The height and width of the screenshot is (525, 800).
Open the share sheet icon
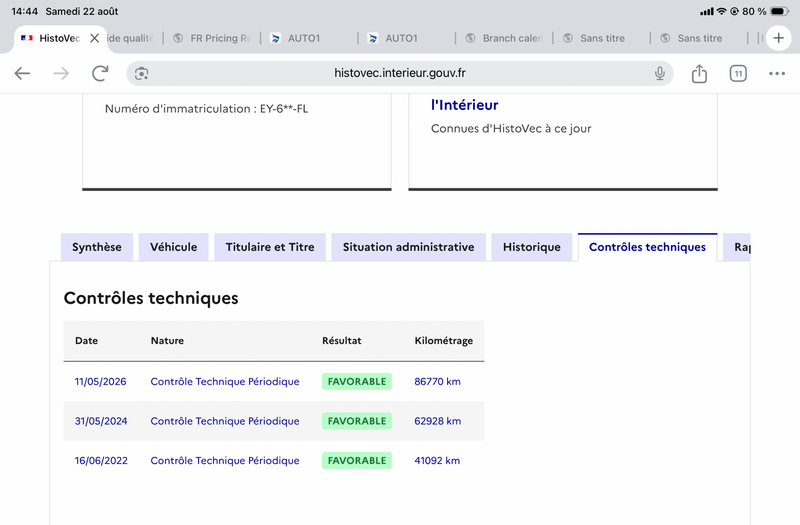699,73
